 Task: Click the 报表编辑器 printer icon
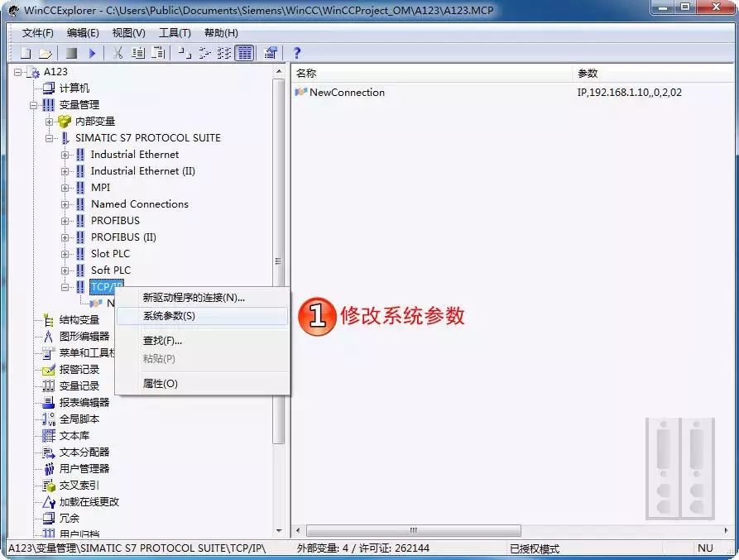[48, 403]
